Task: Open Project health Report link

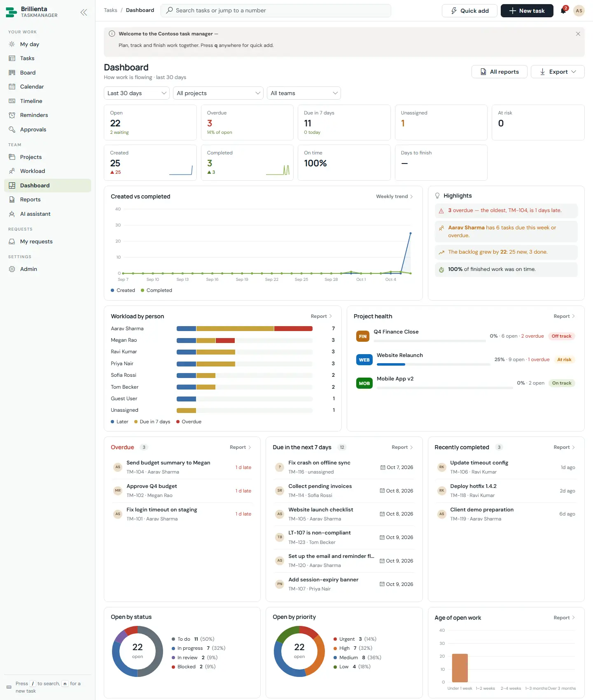Action: point(564,316)
